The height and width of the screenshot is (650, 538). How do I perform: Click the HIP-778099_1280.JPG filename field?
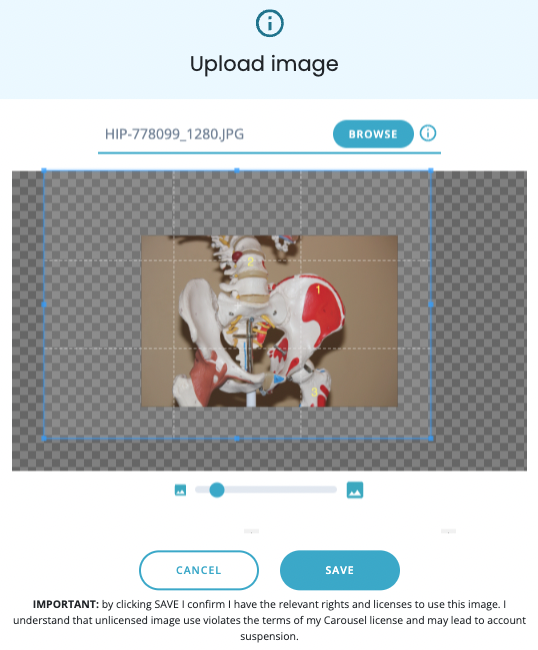tap(216, 134)
